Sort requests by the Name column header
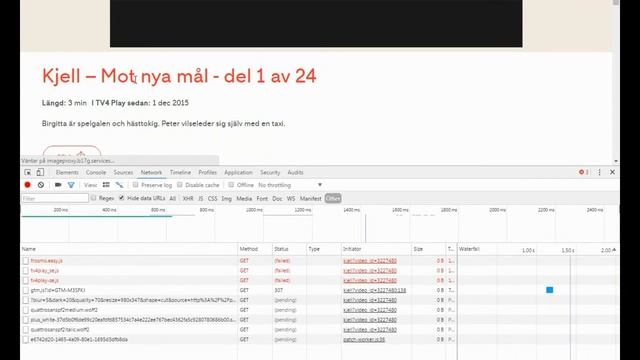The height and width of the screenshot is (360, 640). coord(129,249)
